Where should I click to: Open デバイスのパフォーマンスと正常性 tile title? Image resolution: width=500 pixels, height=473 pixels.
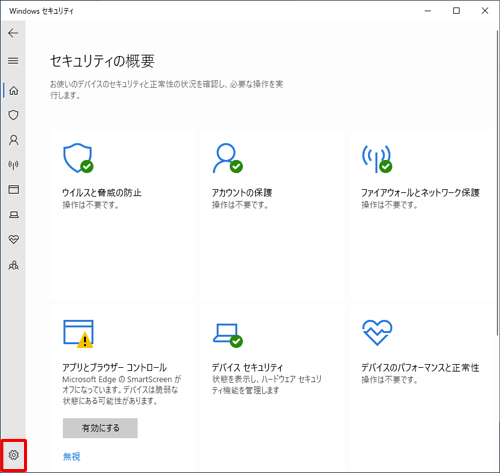pyautogui.click(x=420, y=368)
